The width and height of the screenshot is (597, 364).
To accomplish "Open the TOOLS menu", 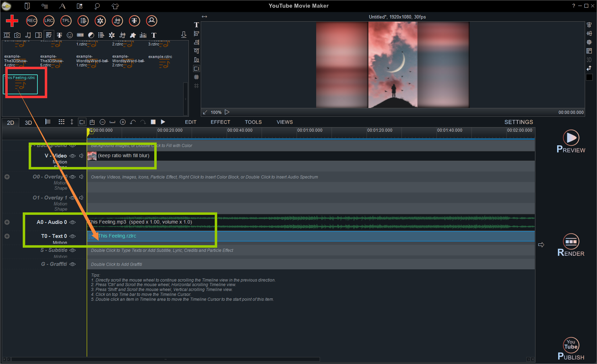I will pos(253,122).
